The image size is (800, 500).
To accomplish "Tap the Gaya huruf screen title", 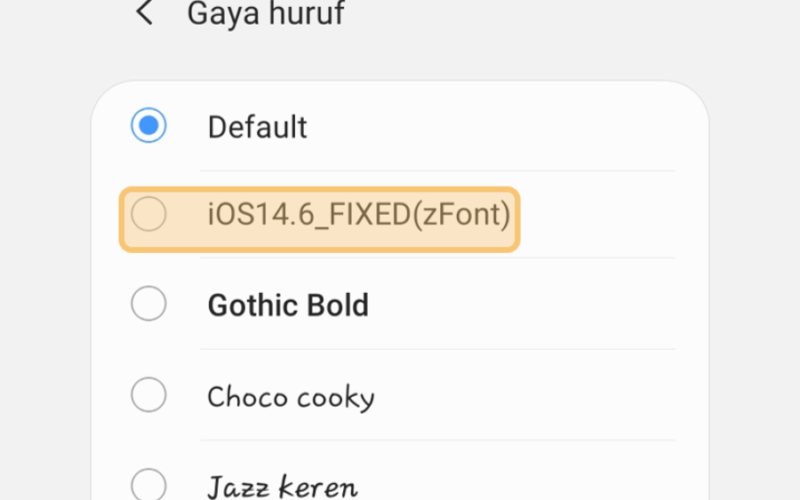I will [x=266, y=14].
